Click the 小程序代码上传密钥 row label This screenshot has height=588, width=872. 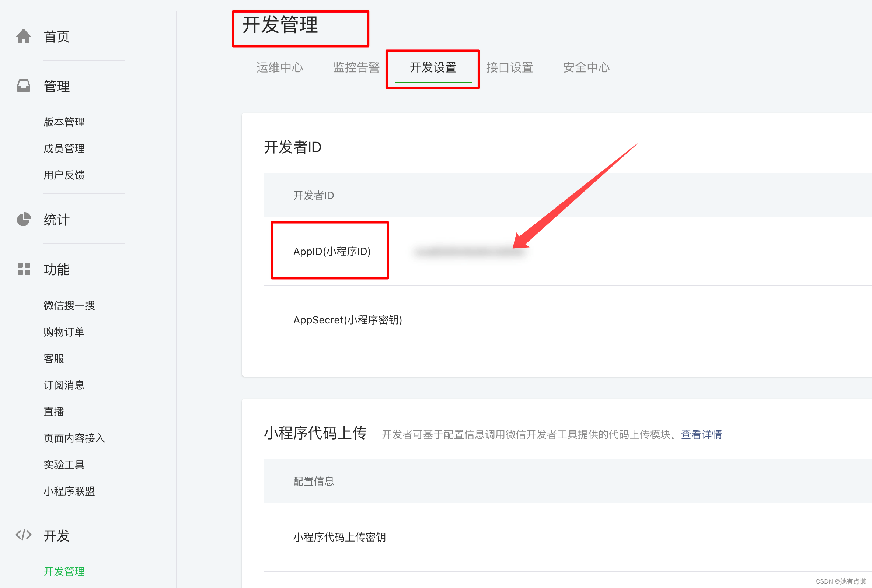pos(339,537)
